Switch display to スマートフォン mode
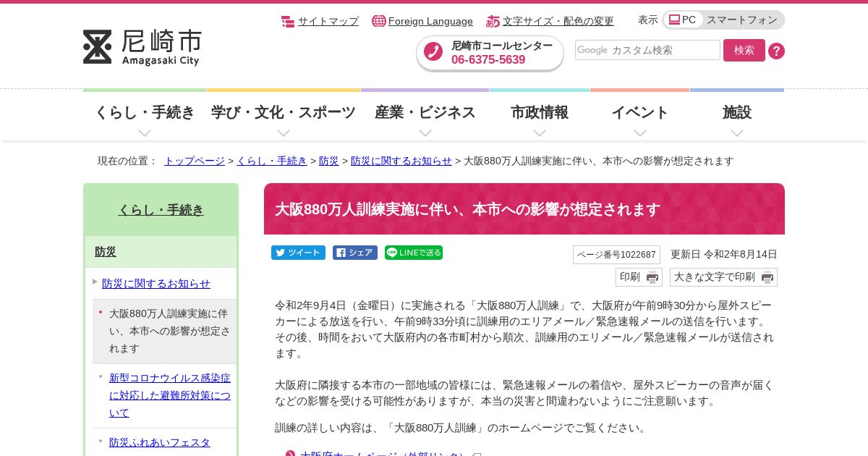This screenshot has width=868, height=456. tap(741, 20)
